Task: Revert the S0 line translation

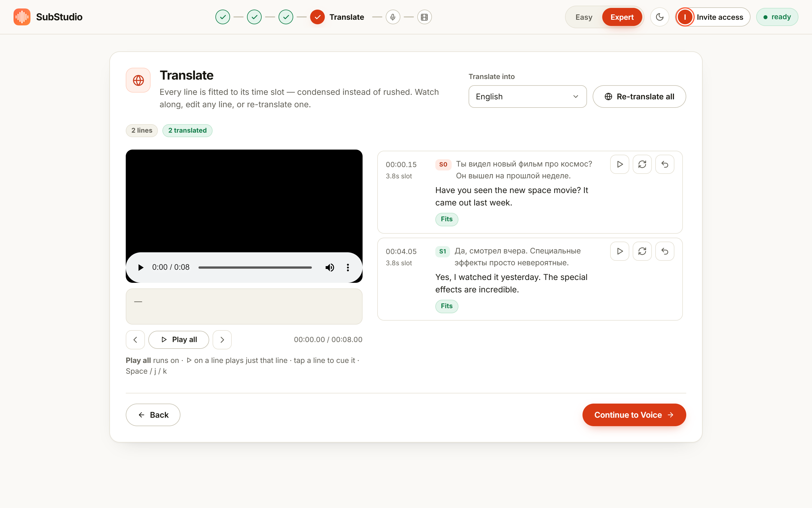Action: 665,164
